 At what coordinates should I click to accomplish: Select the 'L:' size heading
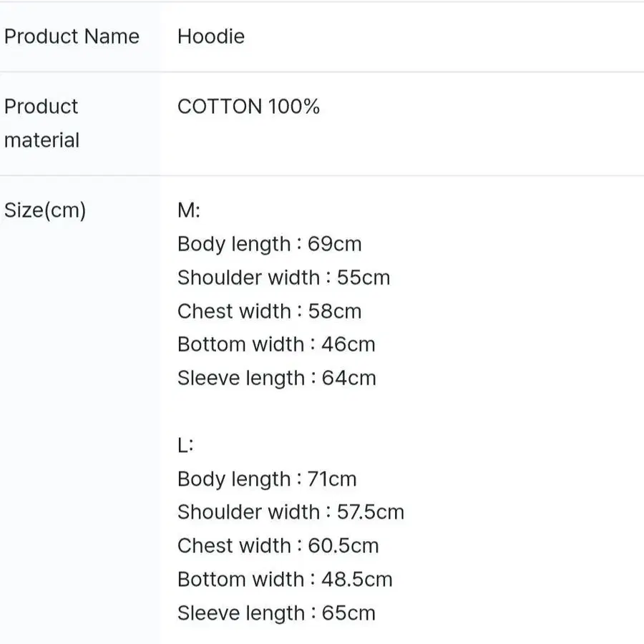click(185, 445)
